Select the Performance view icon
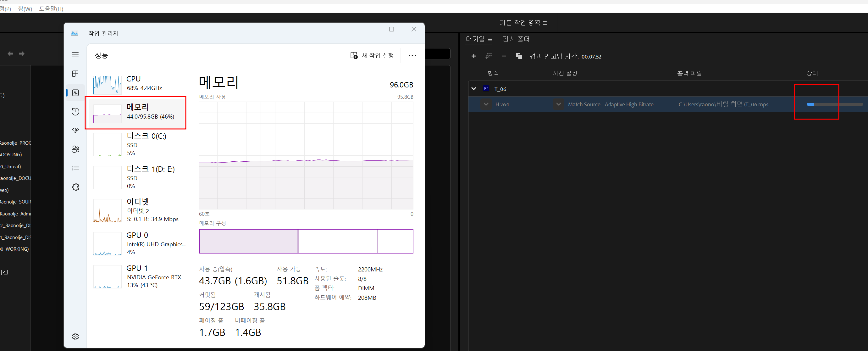Image resolution: width=868 pixels, height=351 pixels. (x=75, y=93)
